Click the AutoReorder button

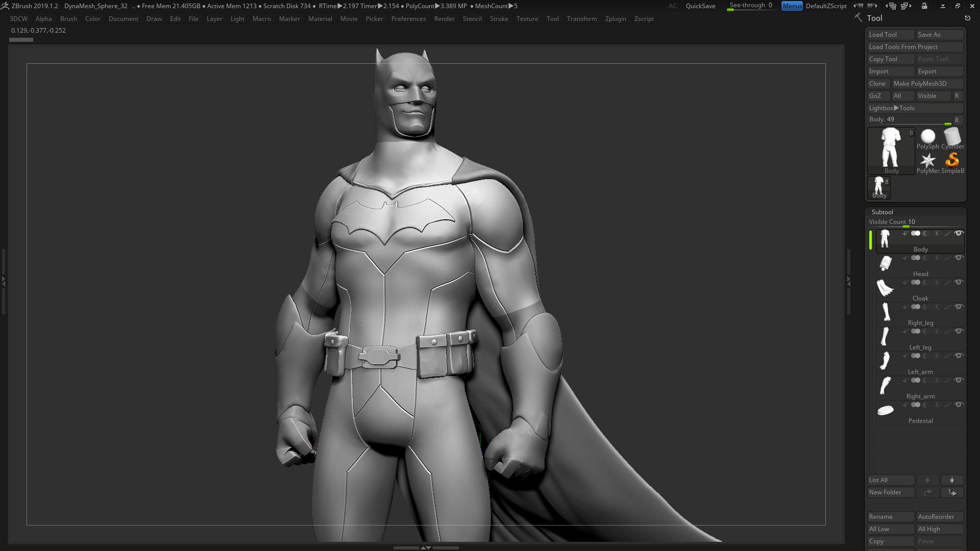click(940, 517)
